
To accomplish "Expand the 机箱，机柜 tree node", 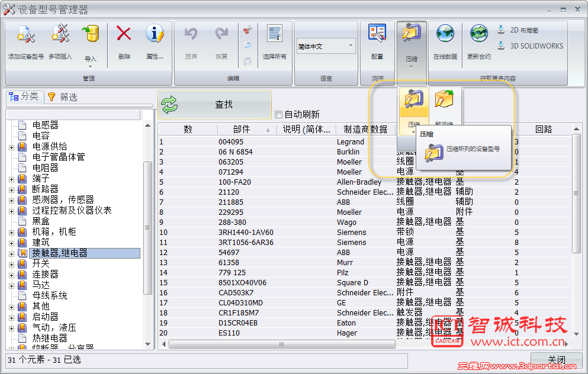I will pos(12,233).
